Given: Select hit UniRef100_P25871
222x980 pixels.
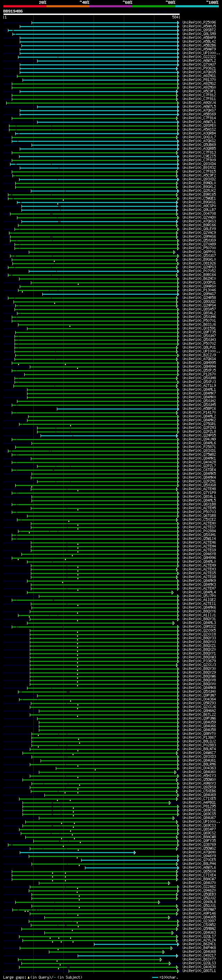Looking at the screenshot, I should pos(199,447).
